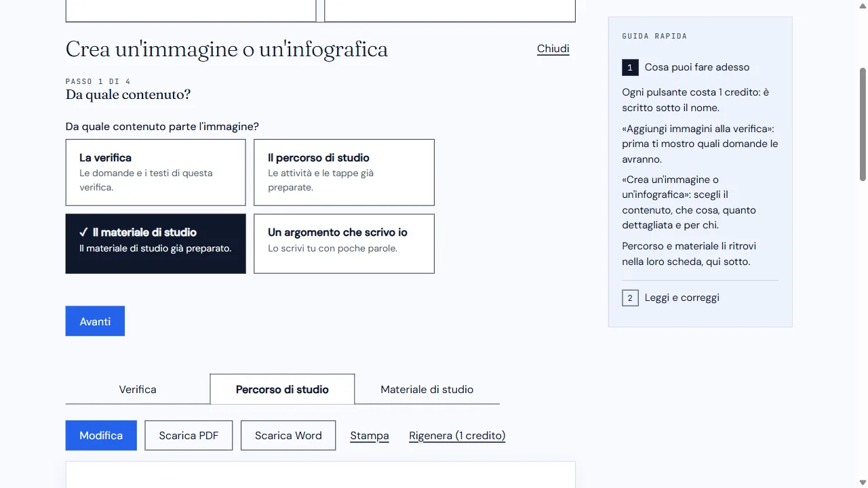Click the 'PASSO 1 DI 4' step label
The width and height of the screenshot is (868, 488).
[98, 81]
